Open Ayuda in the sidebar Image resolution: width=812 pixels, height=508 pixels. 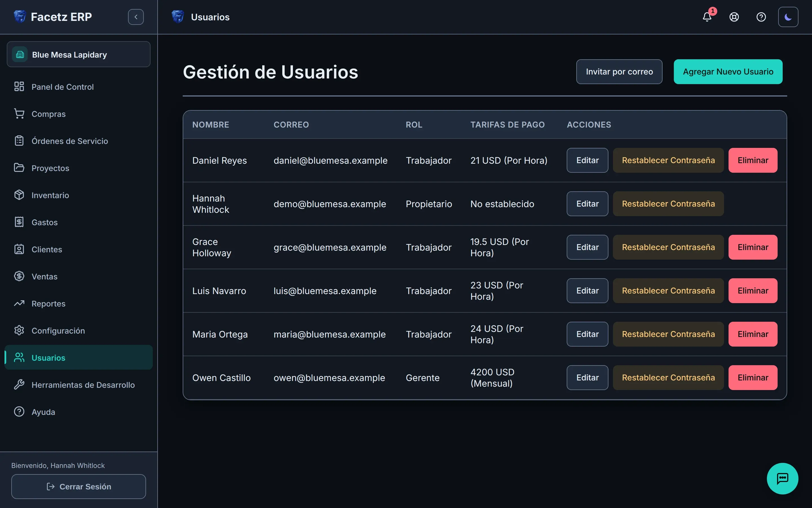coord(78,411)
